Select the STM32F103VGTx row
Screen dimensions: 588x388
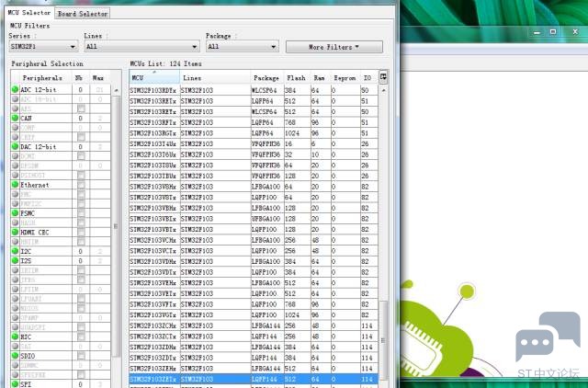(x=254, y=314)
